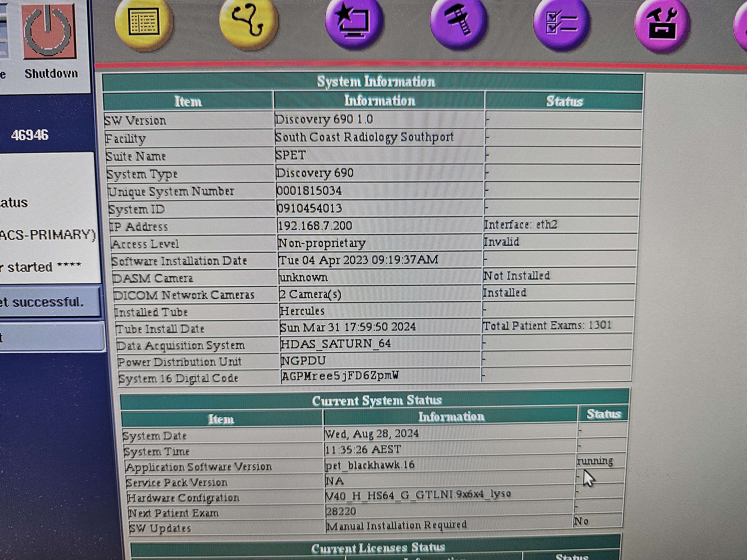Viewport: 747px width, 560px height.
Task: Select Hardware Configuration 'V40_H_HS64_G_GTLNI' value
Action: [x=419, y=495]
